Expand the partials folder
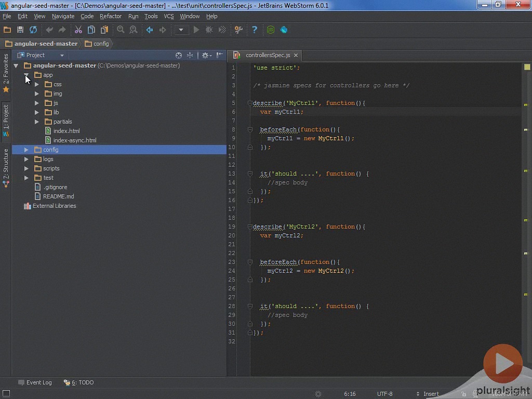 (x=37, y=122)
